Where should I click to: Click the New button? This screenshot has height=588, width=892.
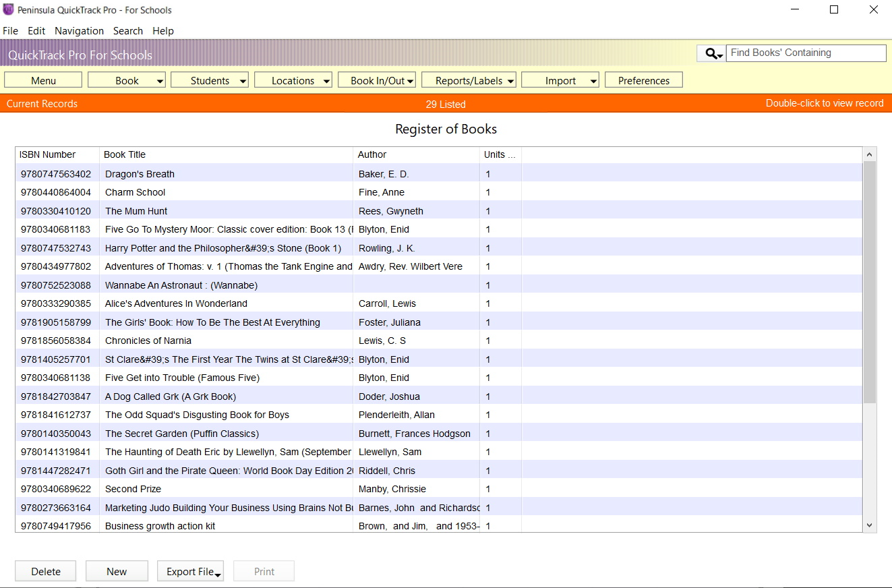coord(117,571)
